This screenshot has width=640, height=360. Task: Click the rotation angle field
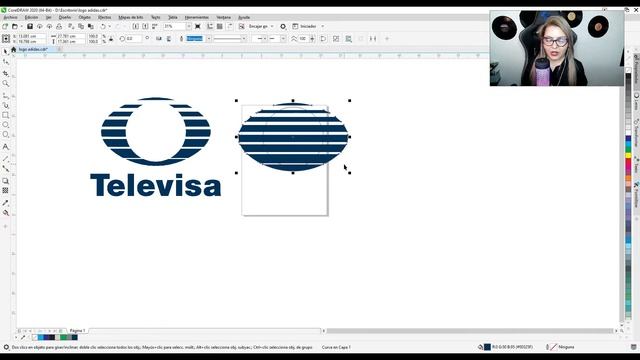click(133, 39)
